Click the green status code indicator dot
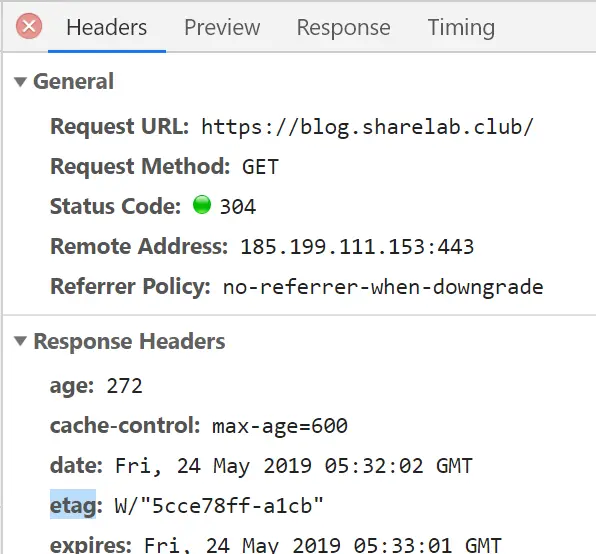 (x=201, y=205)
